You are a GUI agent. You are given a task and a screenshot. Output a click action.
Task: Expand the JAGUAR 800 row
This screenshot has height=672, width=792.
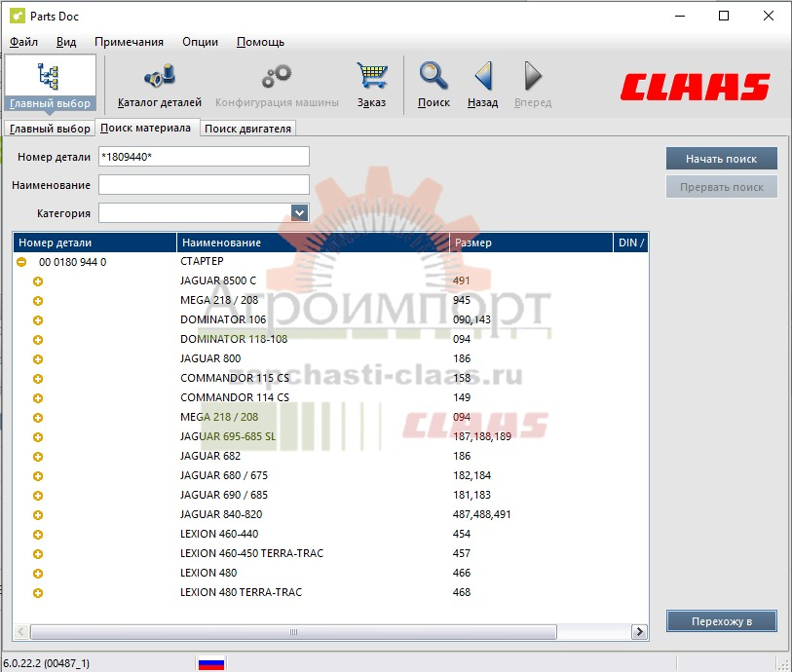(x=38, y=359)
